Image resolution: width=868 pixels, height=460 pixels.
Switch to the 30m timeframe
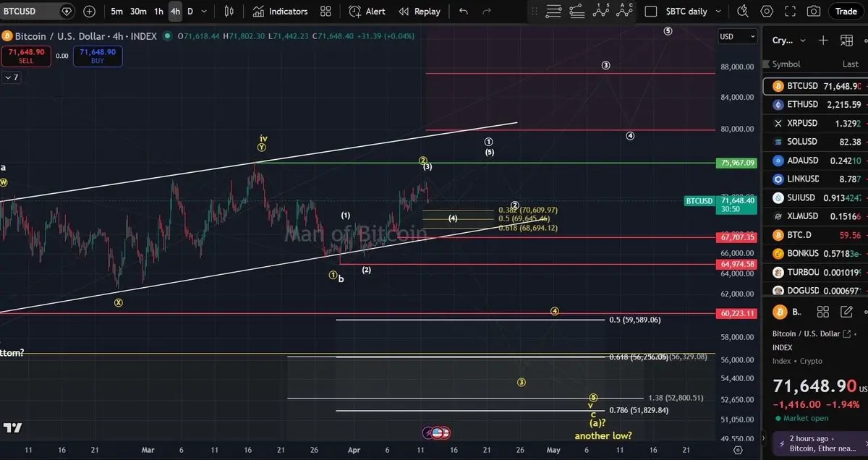click(x=138, y=12)
